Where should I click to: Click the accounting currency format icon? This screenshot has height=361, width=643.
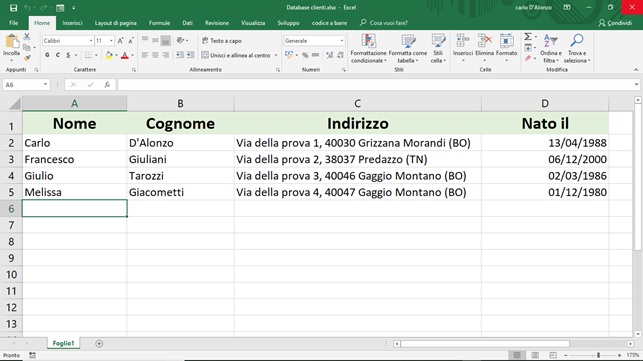(x=289, y=55)
